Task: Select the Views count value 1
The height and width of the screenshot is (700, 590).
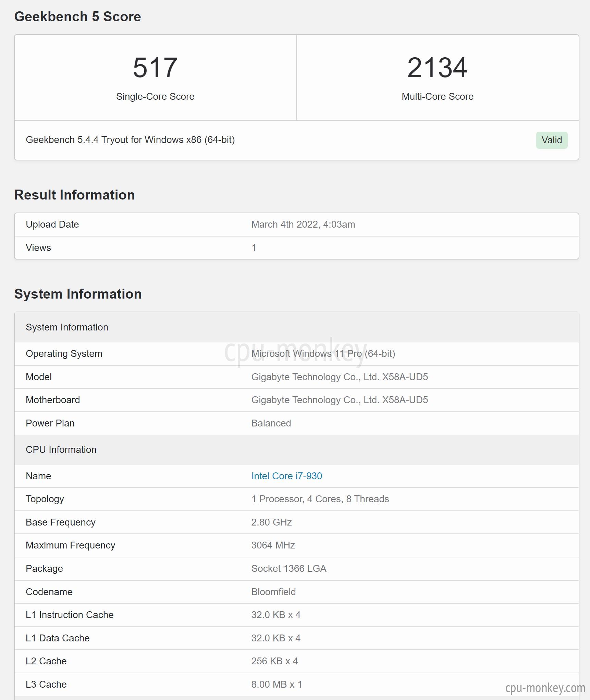Action: click(x=254, y=248)
